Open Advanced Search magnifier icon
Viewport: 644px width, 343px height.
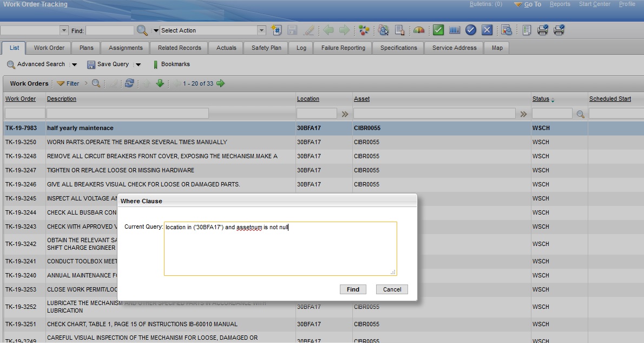click(11, 64)
